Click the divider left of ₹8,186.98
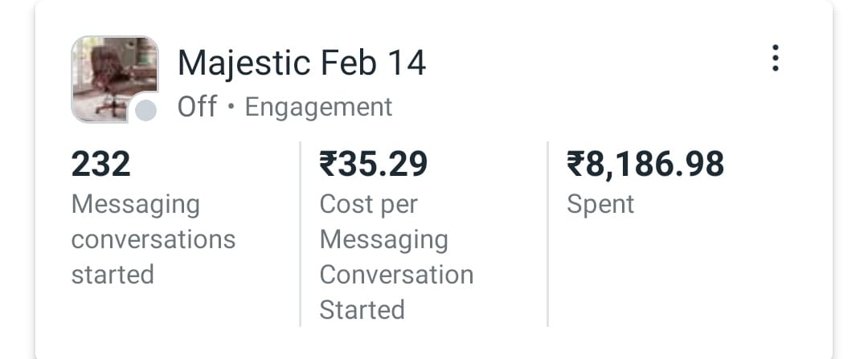 [x=548, y=233]
